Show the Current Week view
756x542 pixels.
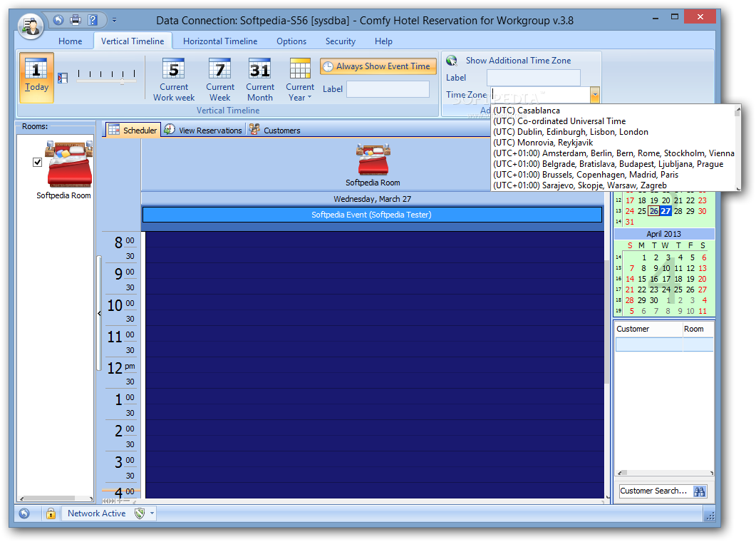(x=220, y=80)
